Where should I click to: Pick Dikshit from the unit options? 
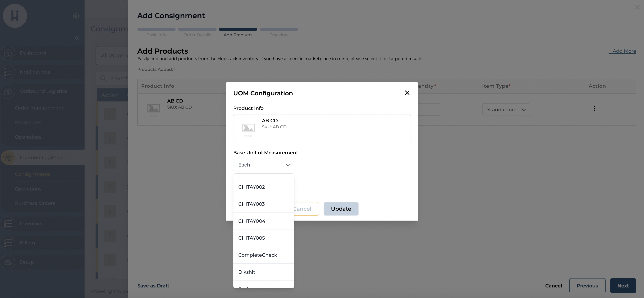coord(246,272)
